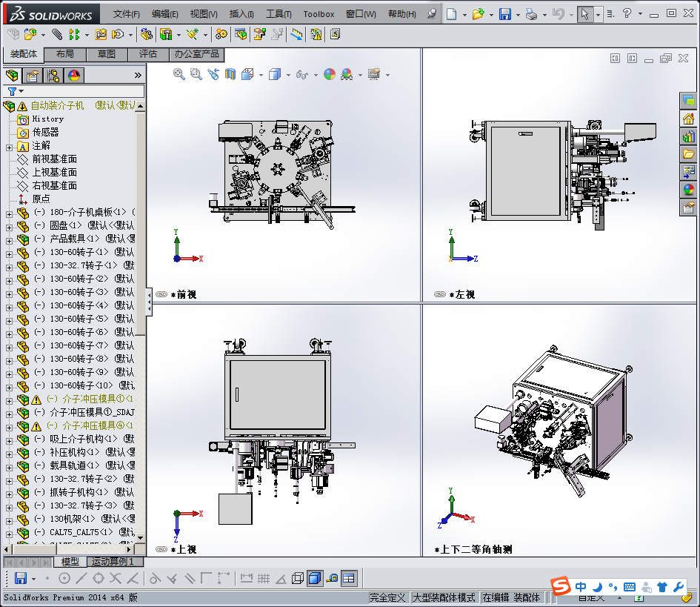700x607 pixels.
Task: Toggle the table icon in bottom toolbar
Action: (349, 579)
